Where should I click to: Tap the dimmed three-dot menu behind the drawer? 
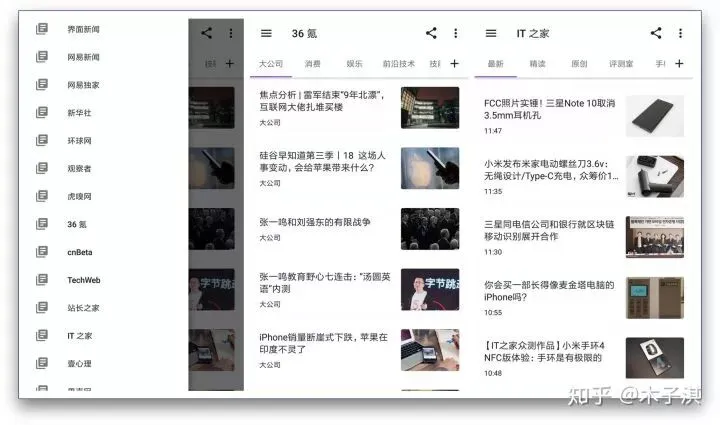click(x=231, y=33)
